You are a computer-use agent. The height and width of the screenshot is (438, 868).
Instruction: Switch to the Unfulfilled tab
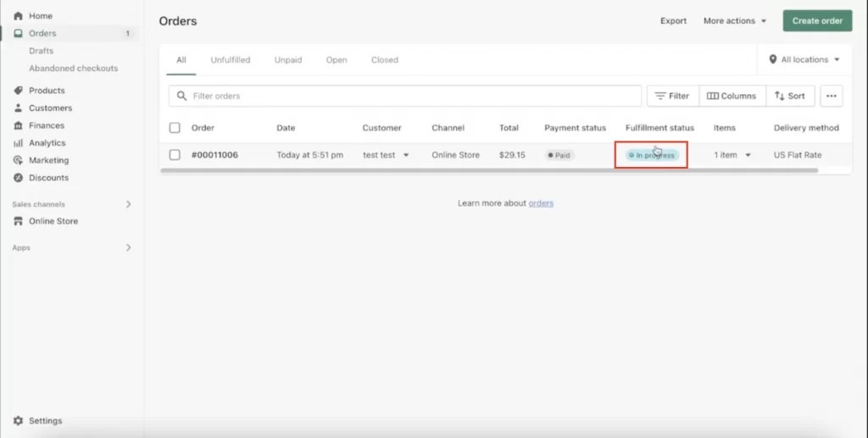[230, 60]
